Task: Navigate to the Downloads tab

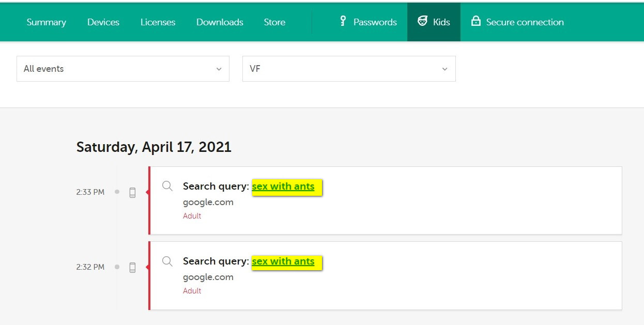Action: pos(220,22)
